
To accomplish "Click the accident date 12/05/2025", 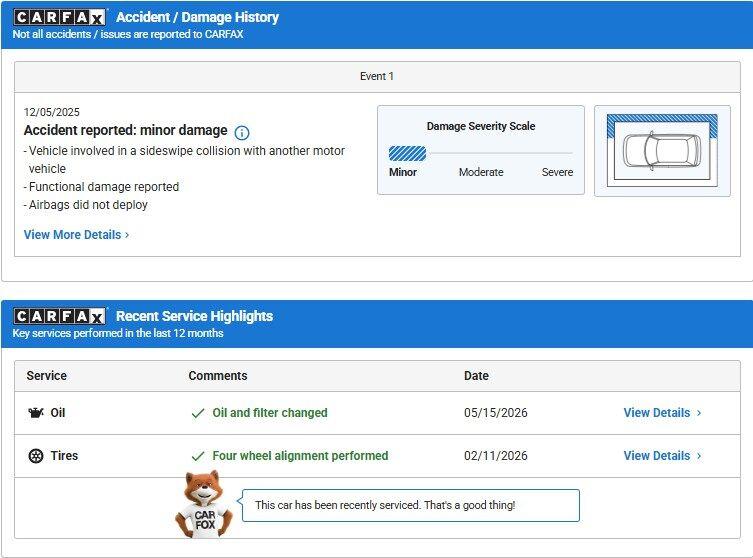I will pyautogui.click(x=52, y=112).
